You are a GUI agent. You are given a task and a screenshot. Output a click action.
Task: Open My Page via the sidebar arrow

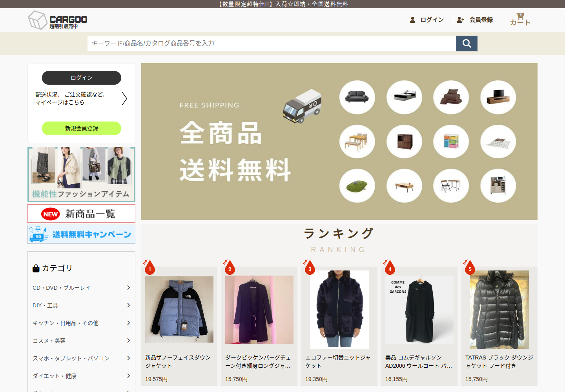[124, 98]
